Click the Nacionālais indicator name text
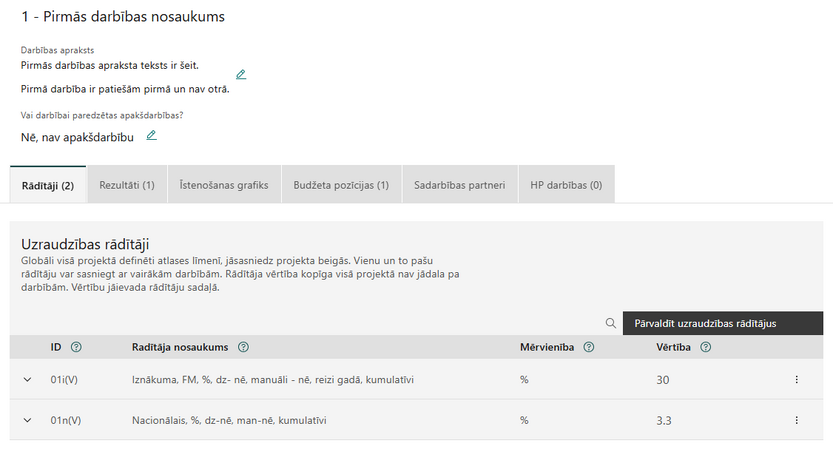This screenshot has width=833, height=449. [x=229, y=420]
